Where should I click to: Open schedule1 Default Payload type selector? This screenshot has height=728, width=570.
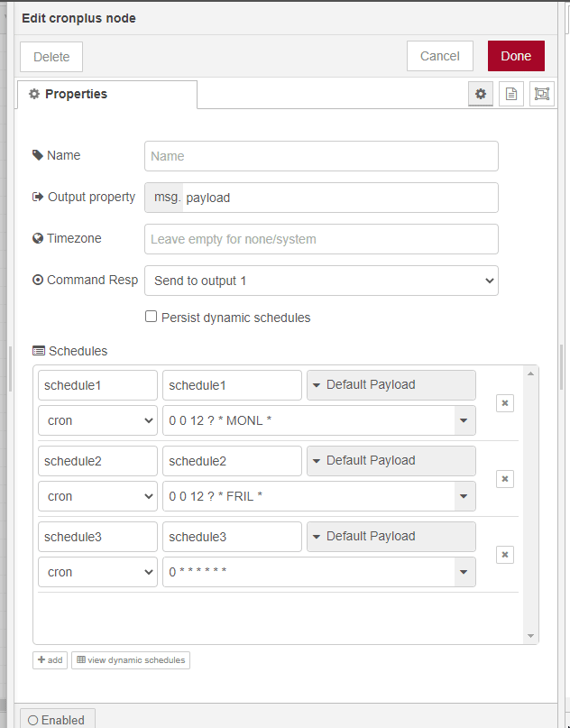tap(391, 385)
